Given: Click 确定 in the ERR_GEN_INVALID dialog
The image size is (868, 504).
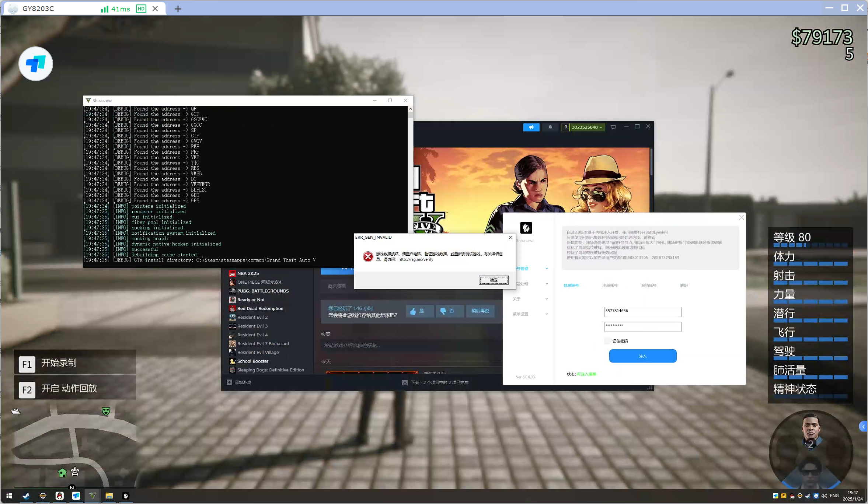Looking at the screenshot, I should pyautogui.click(x=493, y=280).
